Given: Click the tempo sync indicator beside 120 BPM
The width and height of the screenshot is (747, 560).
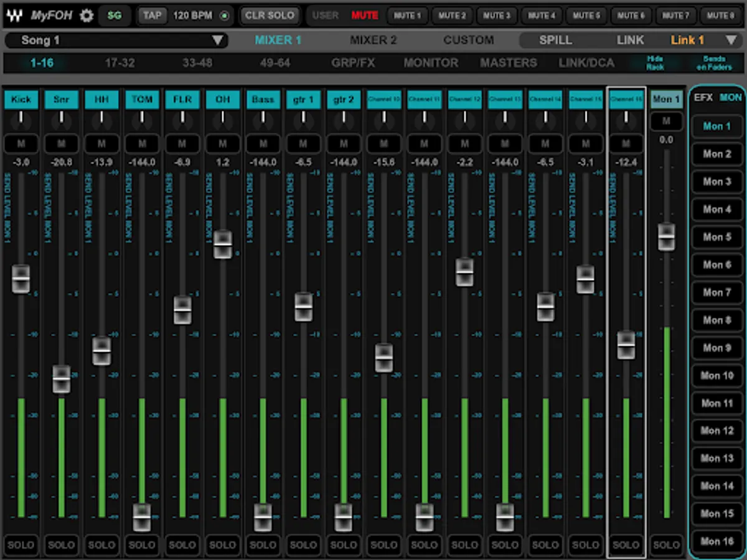Looking at the screenshot, I should [224, 16].
